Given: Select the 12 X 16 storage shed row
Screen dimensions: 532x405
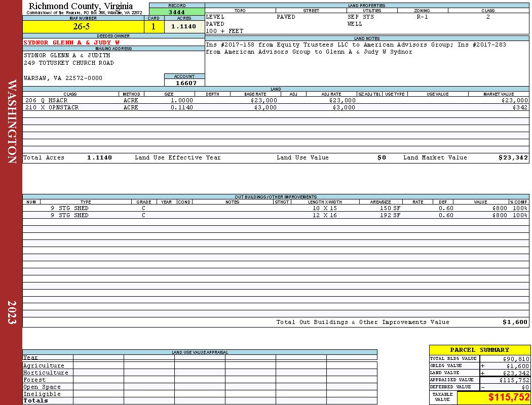Looking at the screenshot, I should point(276,215).
